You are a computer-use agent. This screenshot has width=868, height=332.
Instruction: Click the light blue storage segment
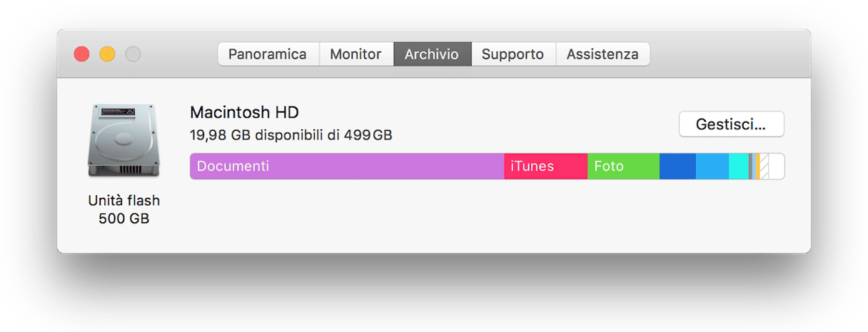click(712, 166)
